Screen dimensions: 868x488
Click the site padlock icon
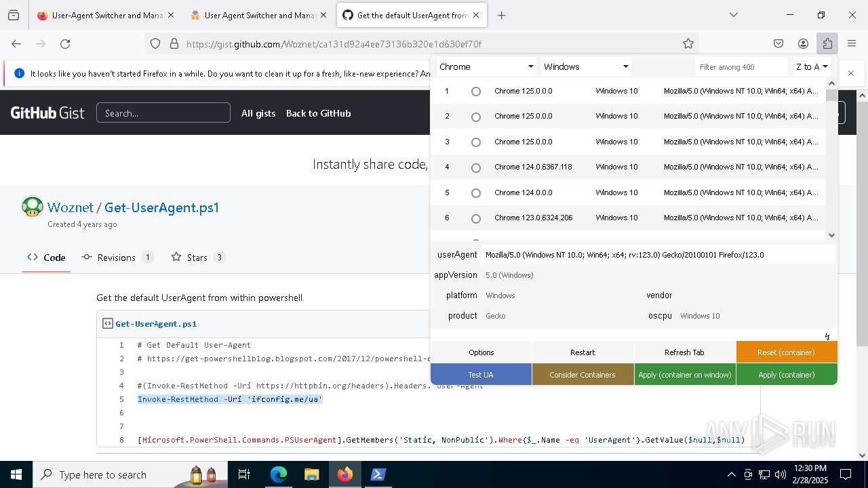click(174, 43)
